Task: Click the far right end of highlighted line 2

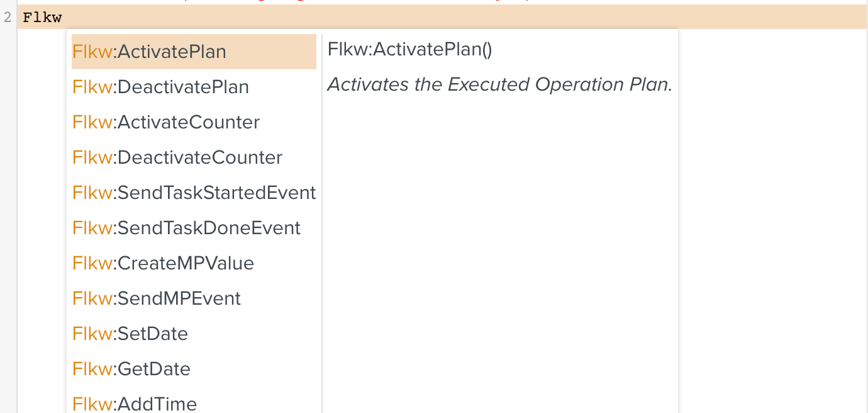Action: pos(855,18)
